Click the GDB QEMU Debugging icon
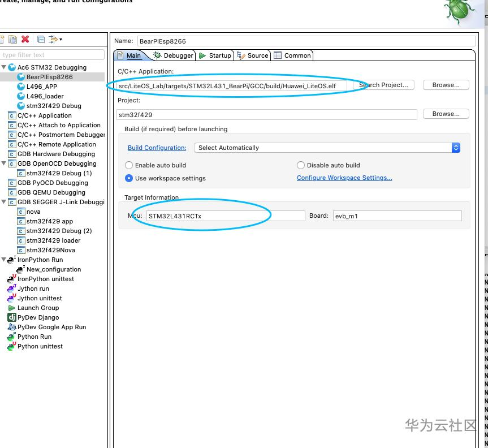Screen dimensions: 488x448 [x=11, y=192]
